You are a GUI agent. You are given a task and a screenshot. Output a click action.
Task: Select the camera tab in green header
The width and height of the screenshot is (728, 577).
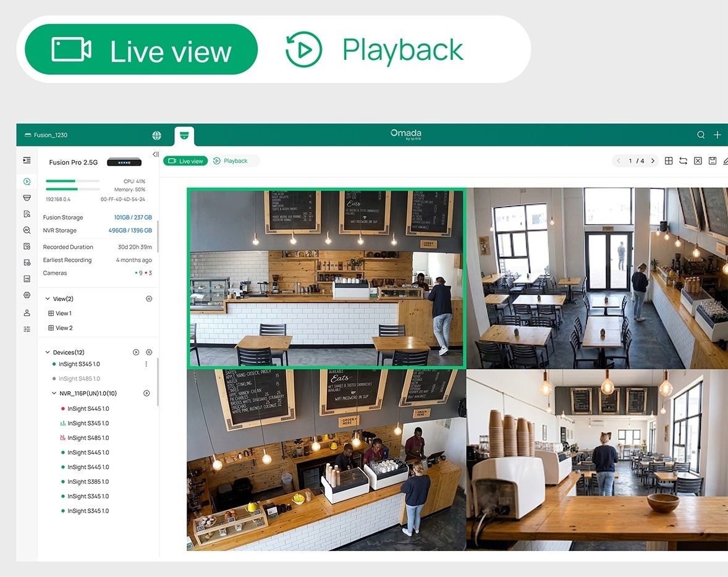point(184,136)
